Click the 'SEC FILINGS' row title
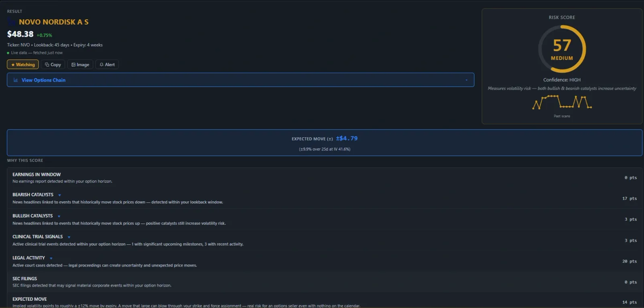The height and width of the screenshot is (308, 644). (25, 279)
